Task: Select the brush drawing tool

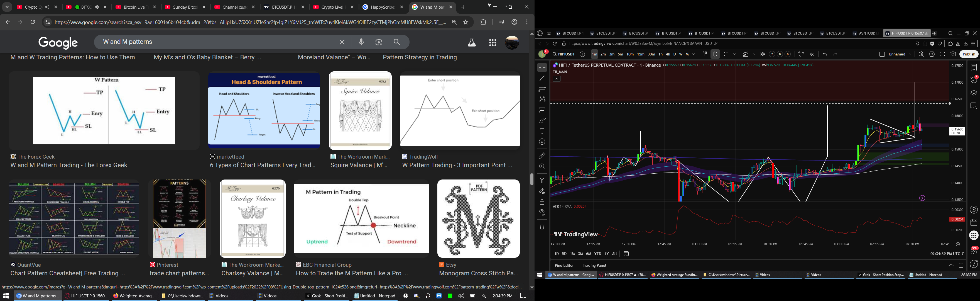Action: [542, 121]
